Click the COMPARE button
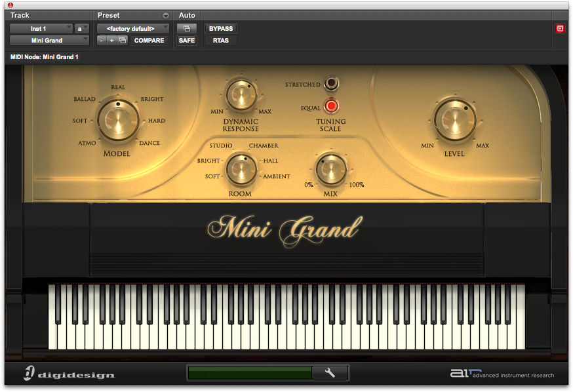The image size is (573, 392). click(149, 41)
